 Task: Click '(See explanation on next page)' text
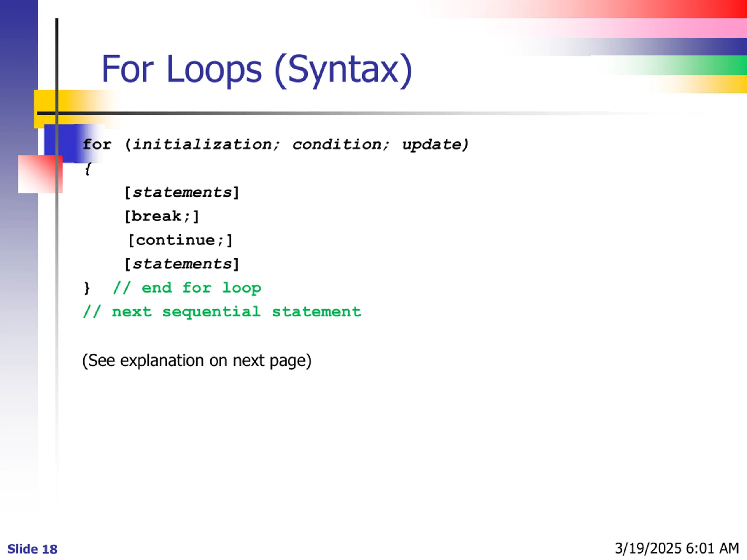click(197, 361)
